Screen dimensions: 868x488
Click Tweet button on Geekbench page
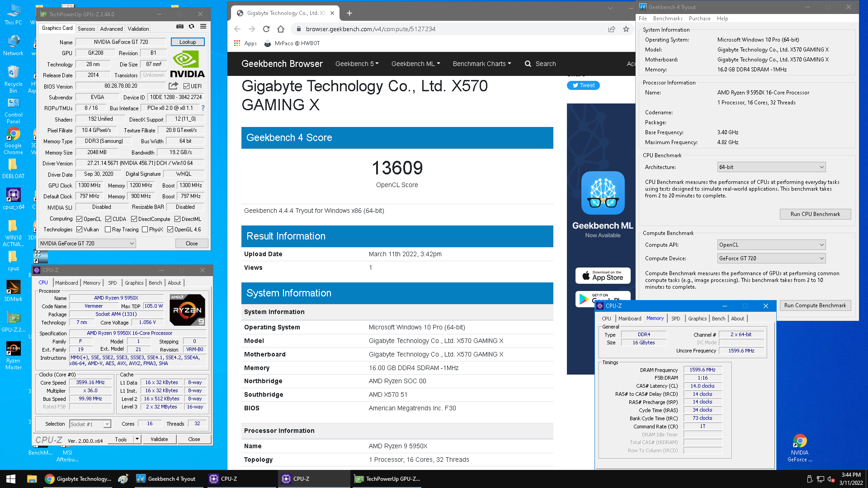[x=583, y=85]
